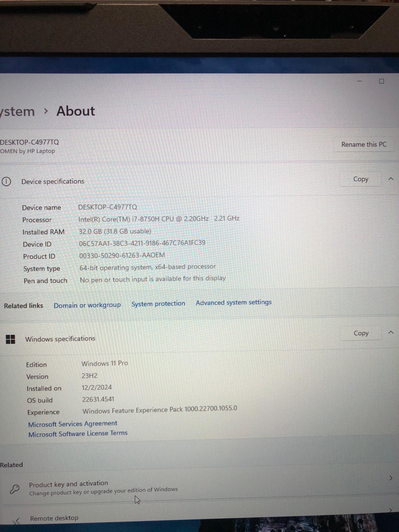Click the OMEN by HP Laptop text
The image size is (399, 532).
pyautogui.click(x=27, y=151)
